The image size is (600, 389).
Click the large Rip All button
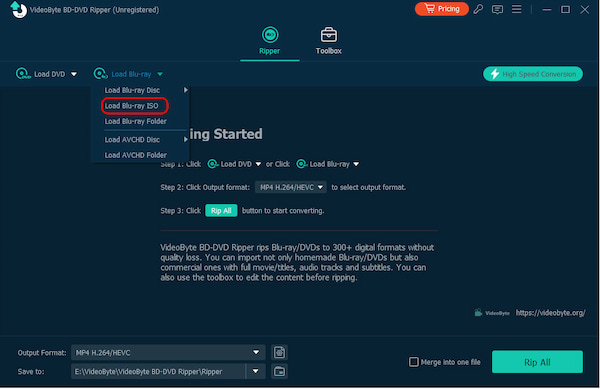pyautogui.click(x=537, y=362)
